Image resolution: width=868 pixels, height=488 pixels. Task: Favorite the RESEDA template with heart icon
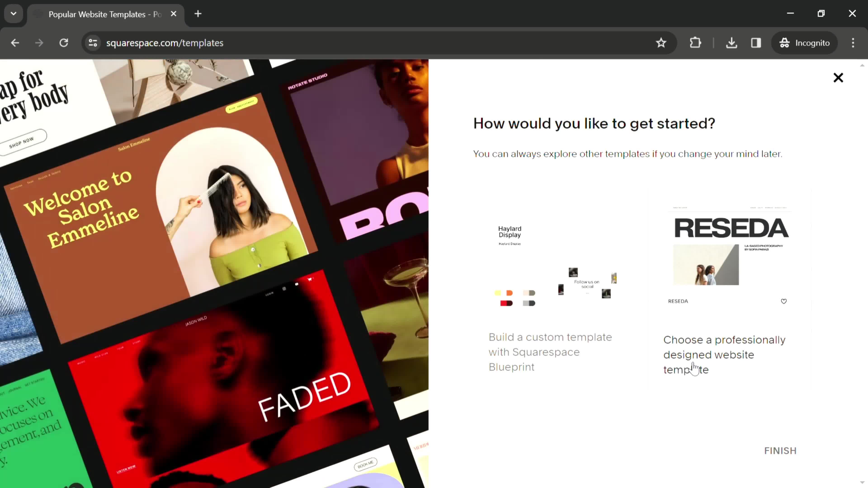click(x=784, y=301)
